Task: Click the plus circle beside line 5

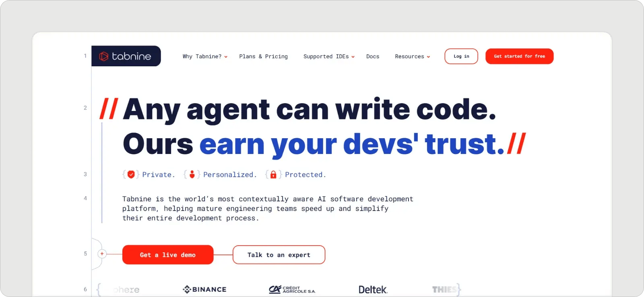Action: (102, 254)
